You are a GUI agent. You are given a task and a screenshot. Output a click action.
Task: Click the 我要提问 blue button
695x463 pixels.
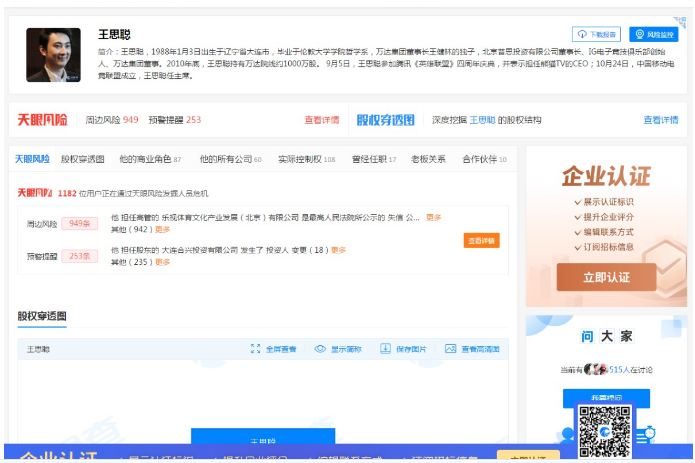pyautogui.click(x=606, y=397)
